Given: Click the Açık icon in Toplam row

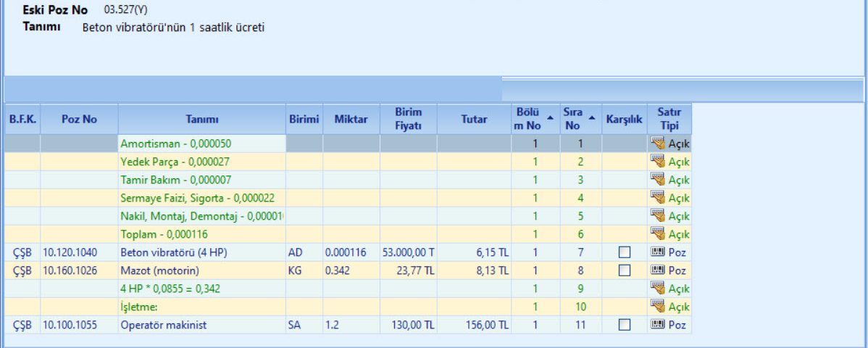Looking at the screenshot, I should click(658, 234).
